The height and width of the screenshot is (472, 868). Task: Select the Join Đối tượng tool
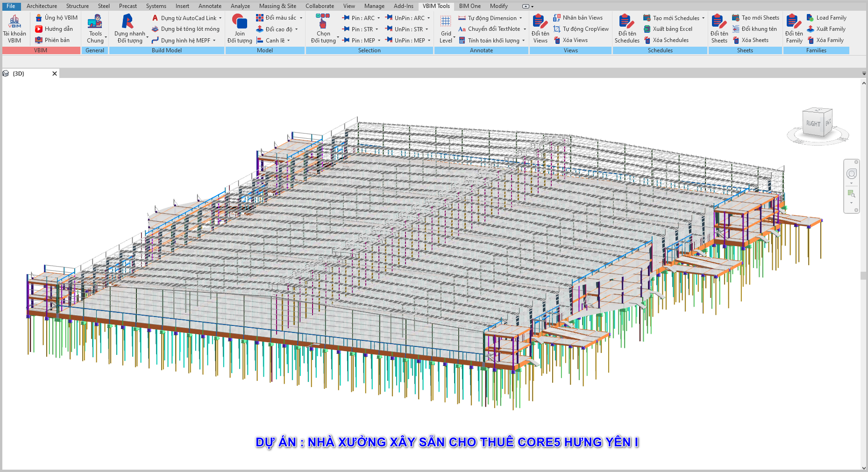click(x=240, y=21)
